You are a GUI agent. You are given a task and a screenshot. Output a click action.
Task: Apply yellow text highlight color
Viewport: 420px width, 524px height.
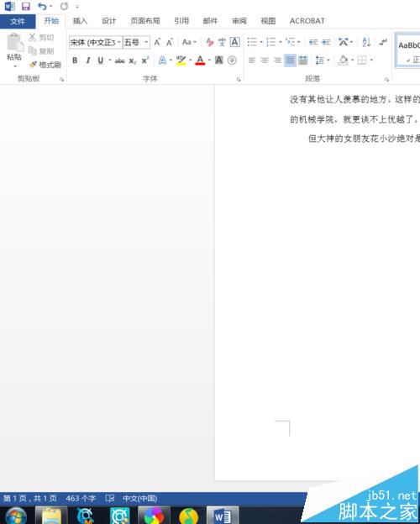tap(181, 60)
